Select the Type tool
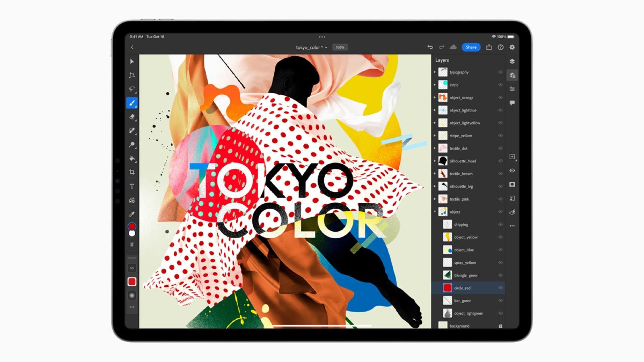Screen dimensions: 644x362 [132, 186]
